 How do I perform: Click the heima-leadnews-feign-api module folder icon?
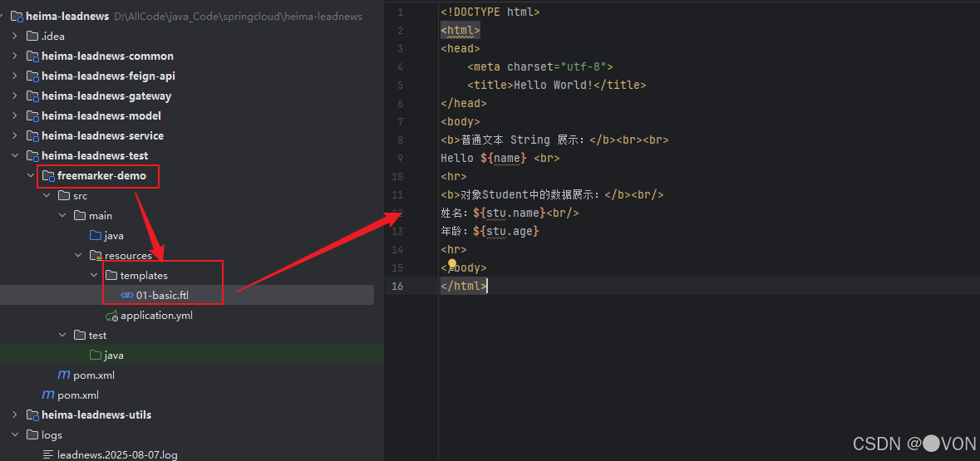click(x=32, y=76)
